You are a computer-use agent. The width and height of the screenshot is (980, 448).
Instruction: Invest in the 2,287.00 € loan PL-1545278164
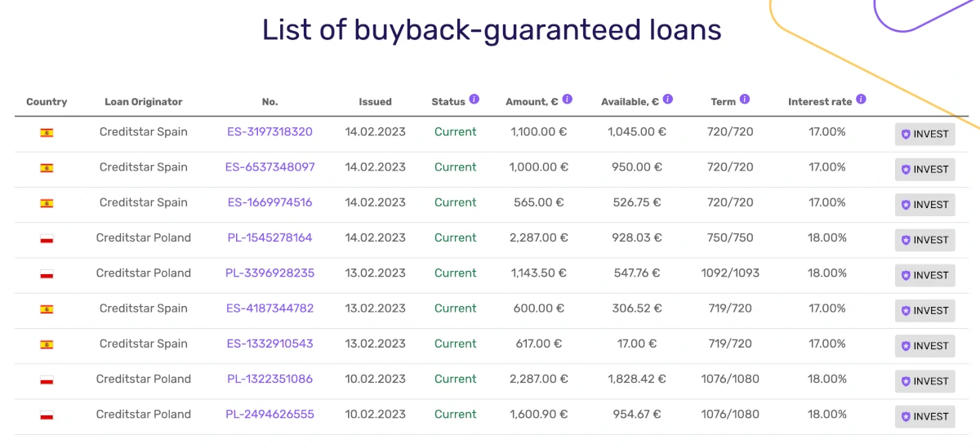(x=924, y=240)
